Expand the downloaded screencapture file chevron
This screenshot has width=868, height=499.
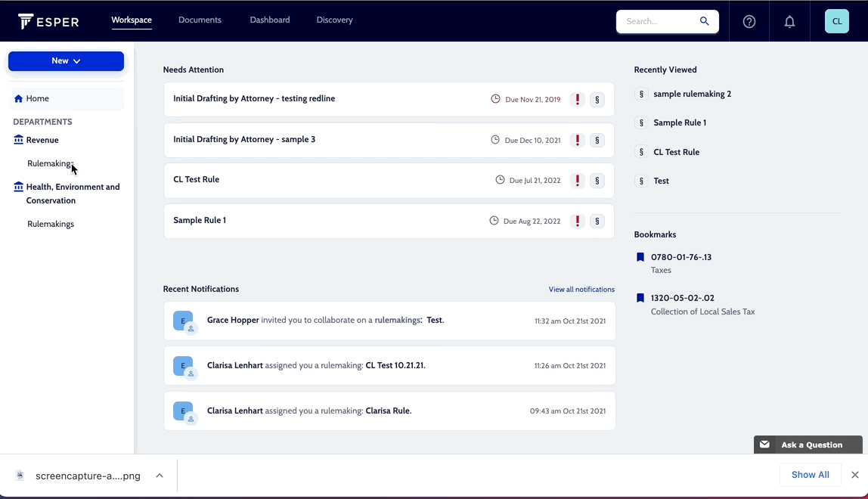[160, 476]
